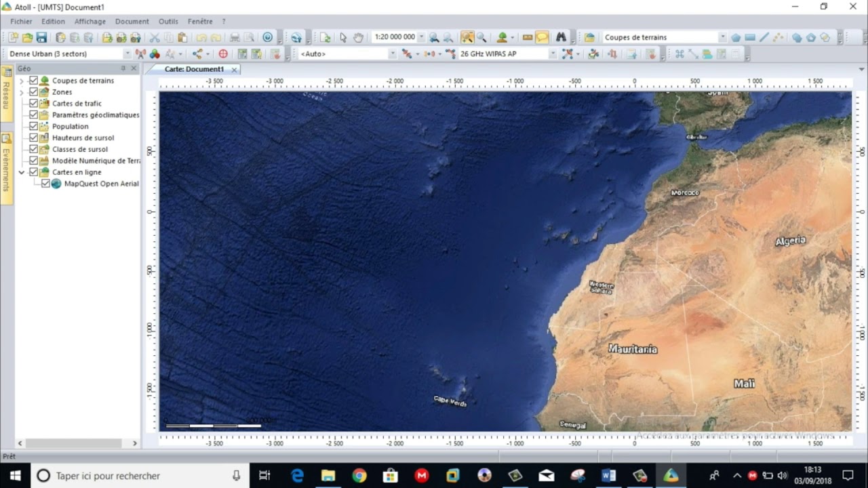Uncheck Coupes de terrains layer checkbox
The height and width of the screenshot is (488, 868).
point(33,81)
